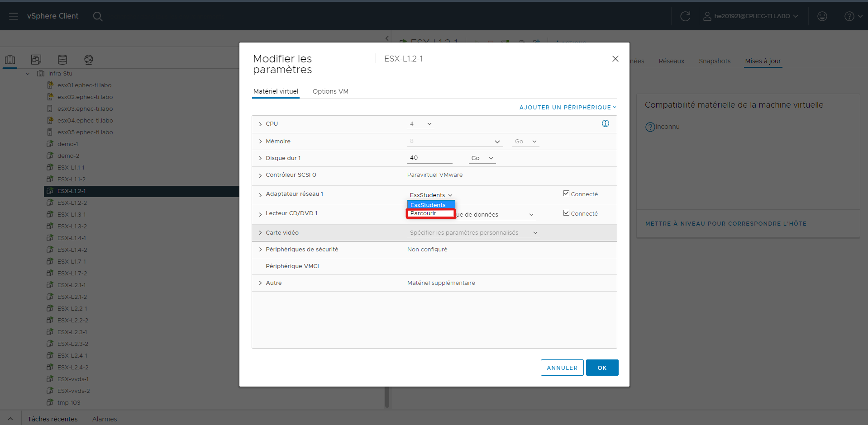Expand the Contrôleur SCSI 0 row
Image resolution: width=868 pixels, height=425 pixels.
(260, 175)
